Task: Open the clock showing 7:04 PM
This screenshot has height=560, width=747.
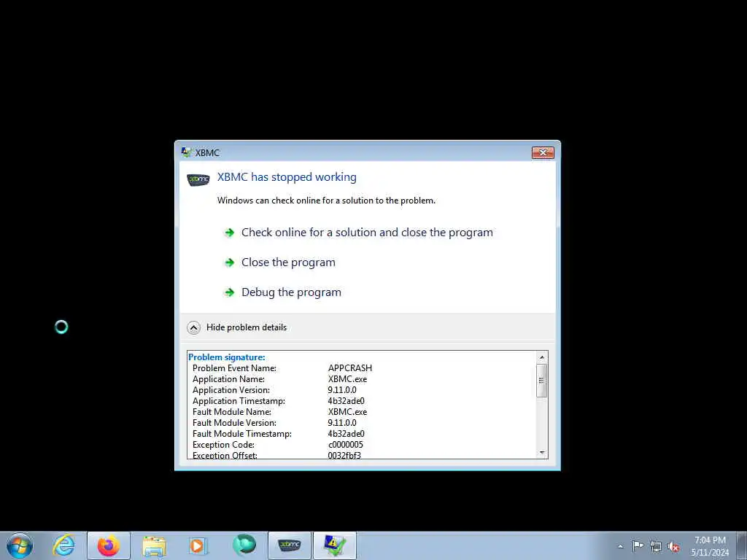Action: pos(710,546)
